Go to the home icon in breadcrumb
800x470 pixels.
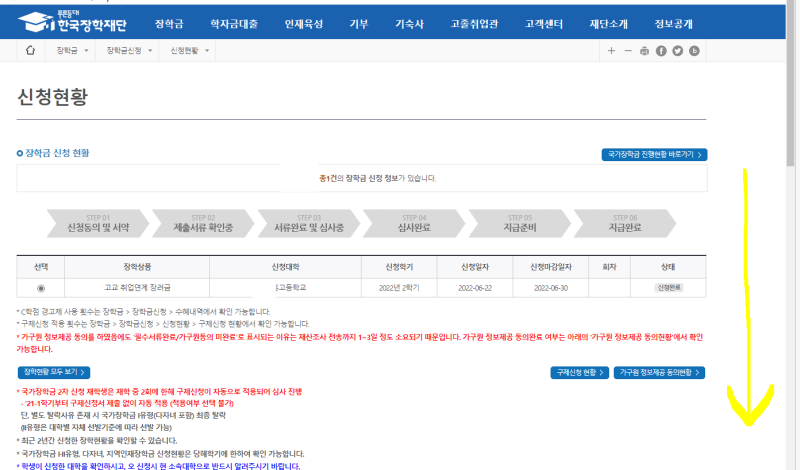tap(30, 51)
